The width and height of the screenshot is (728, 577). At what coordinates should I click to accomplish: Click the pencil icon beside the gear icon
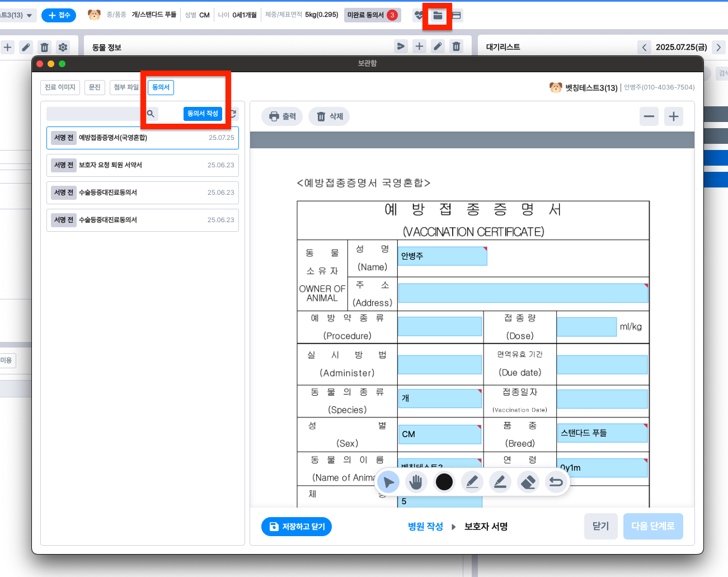pos(26,47)
